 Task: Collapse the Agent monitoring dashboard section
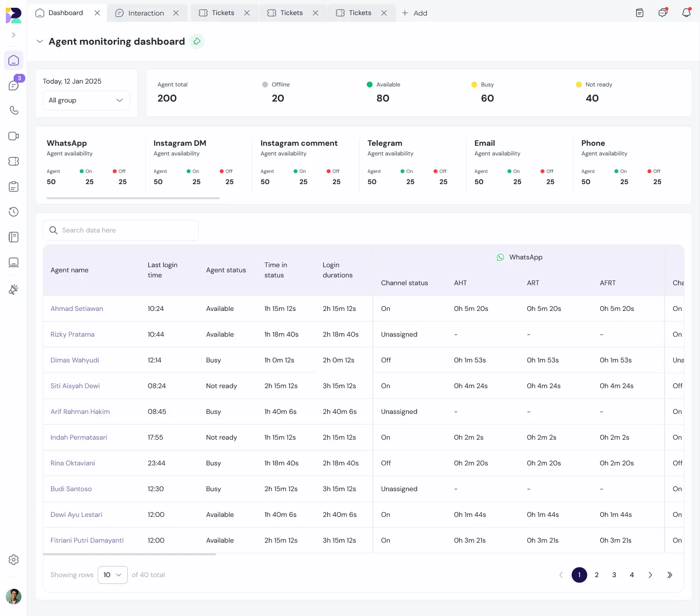coord(40,42)
